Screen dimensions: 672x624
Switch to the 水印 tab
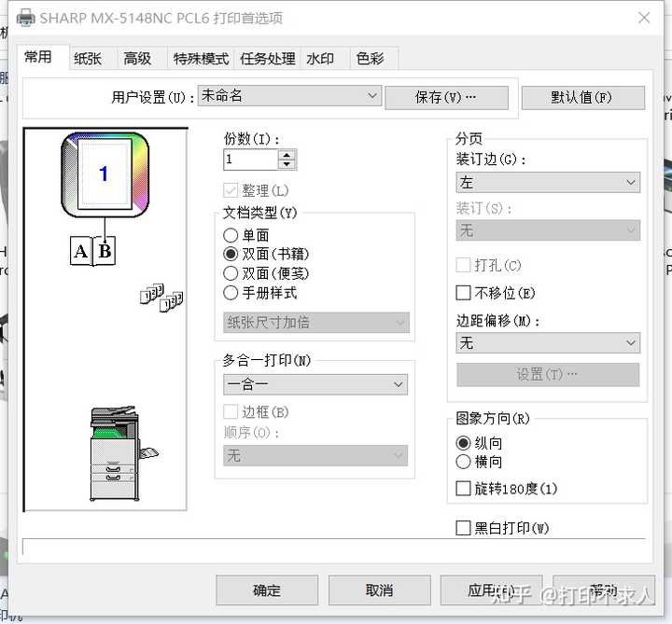click(x=320, y=58)
